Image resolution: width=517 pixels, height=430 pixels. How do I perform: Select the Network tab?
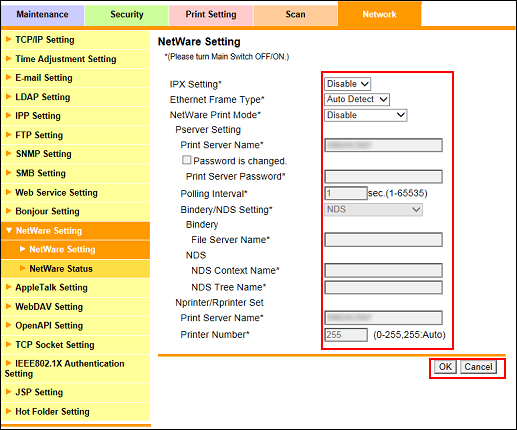click(x=380, y=14)
